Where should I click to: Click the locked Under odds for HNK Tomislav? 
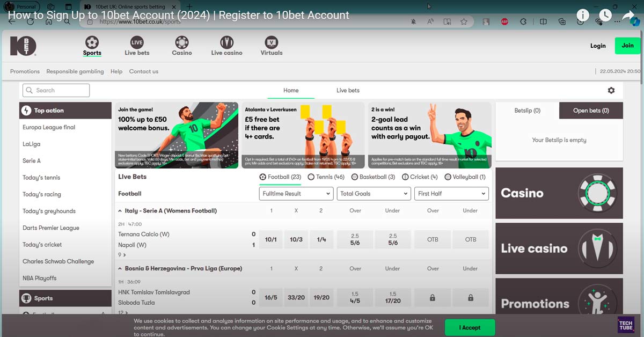[471, 298]
